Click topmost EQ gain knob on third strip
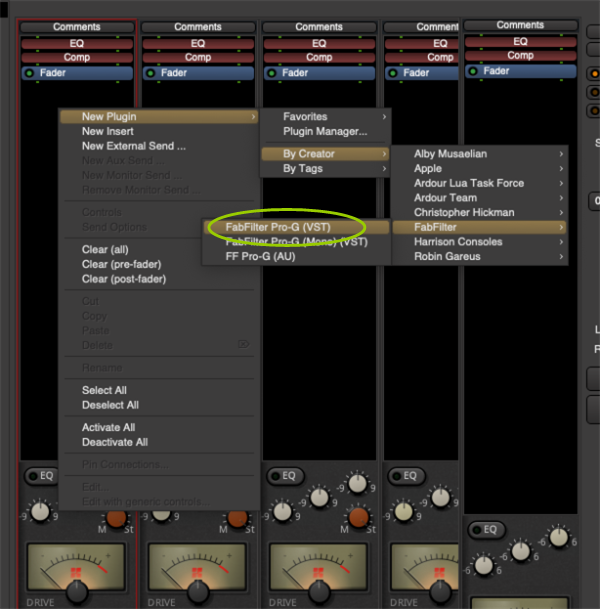This screenshot has height=609, width=600. [x=357, y=484]
